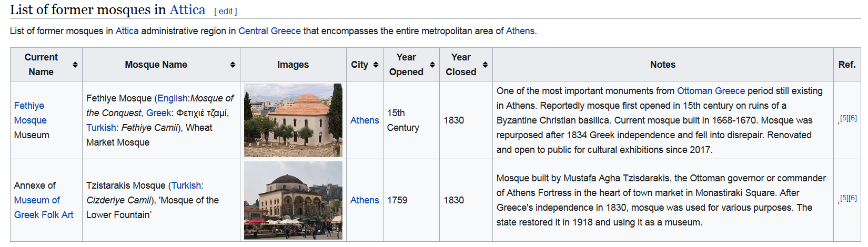Sort table by Year Opened arrows

coord(432,65)
